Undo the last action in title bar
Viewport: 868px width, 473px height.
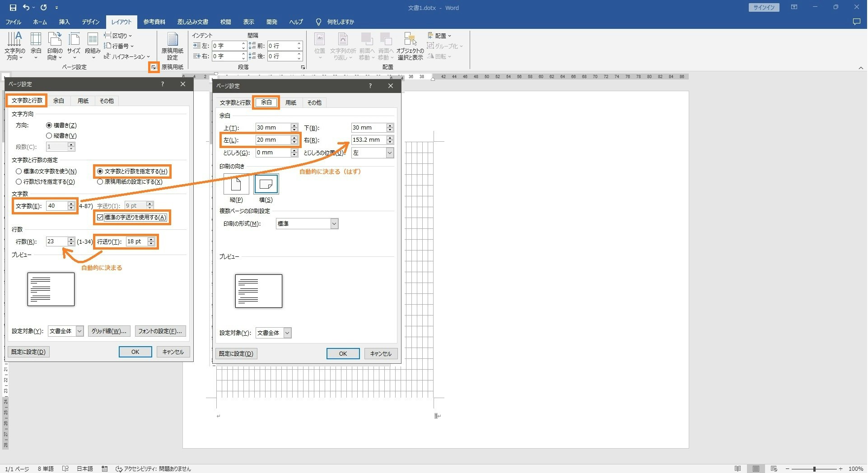pyautogui.click(x=26, y=8)
